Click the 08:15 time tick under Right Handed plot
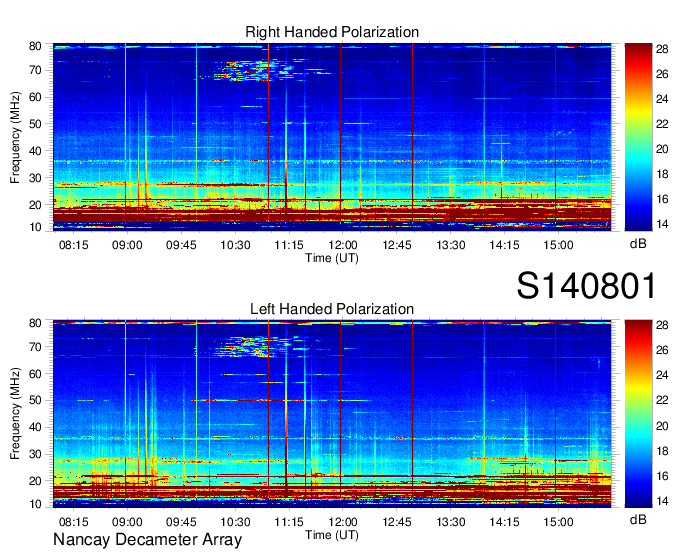The height and width of the screenshot is (552, 680). pos(73,245)
